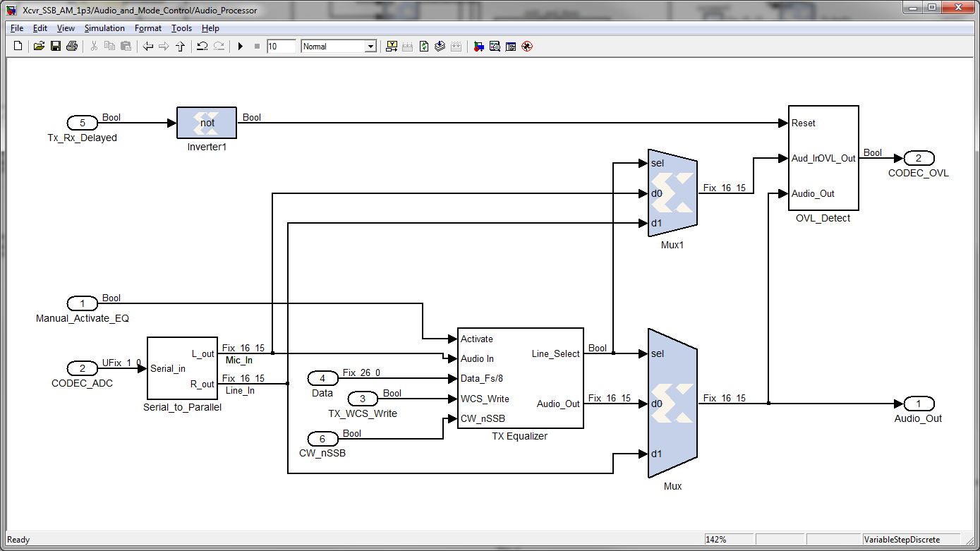This screenshot has width=980, height=551.
Task: Click the Line_In signal label
Action: (240, 390)
